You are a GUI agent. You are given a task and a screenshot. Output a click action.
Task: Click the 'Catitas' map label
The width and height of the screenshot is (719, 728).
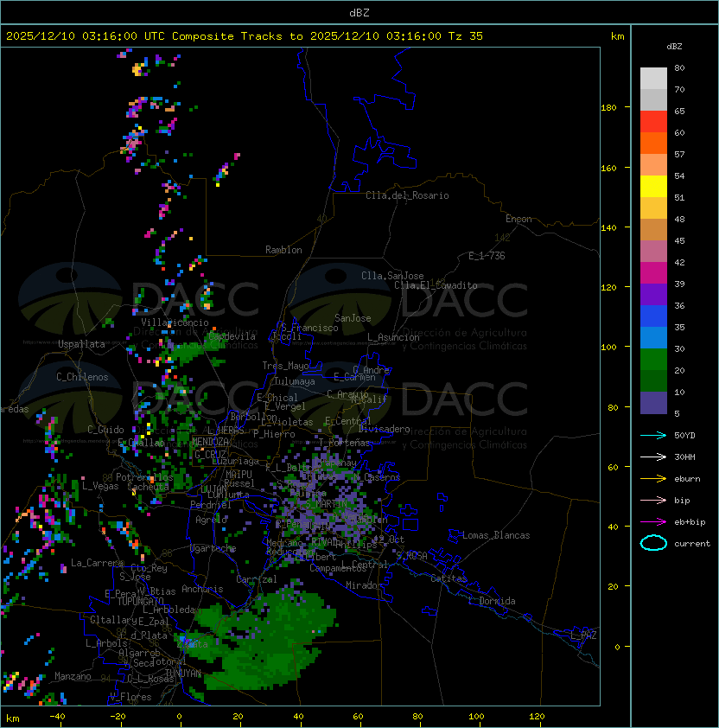[449, 578]
